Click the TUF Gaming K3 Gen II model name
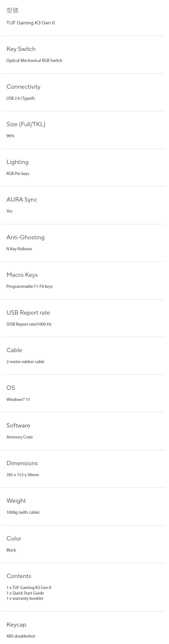The image size is (169, 644). pyautogui.click(x=31, y=23)
